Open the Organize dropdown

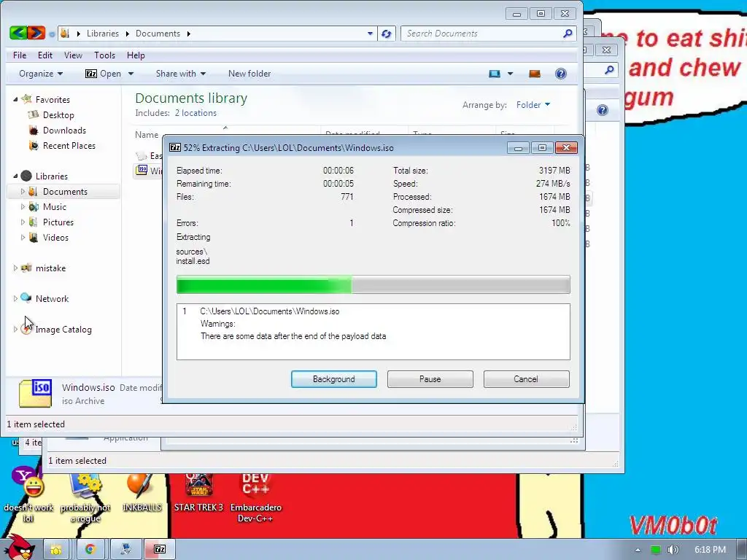click(41, 74)
